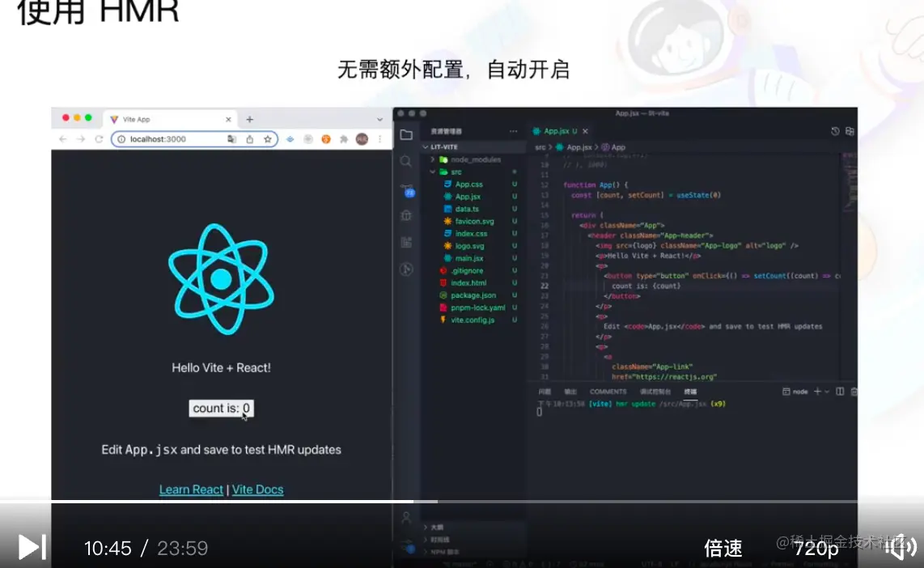Viewport: 924px width, 568px height.
Task: Click src in the editor breadcrumb
Action: [x=540, y=147]
